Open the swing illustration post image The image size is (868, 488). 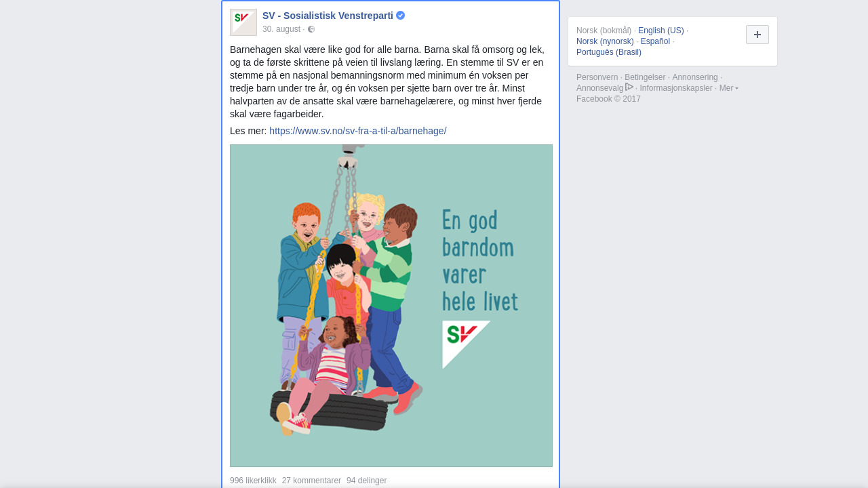tap(391, 306)
